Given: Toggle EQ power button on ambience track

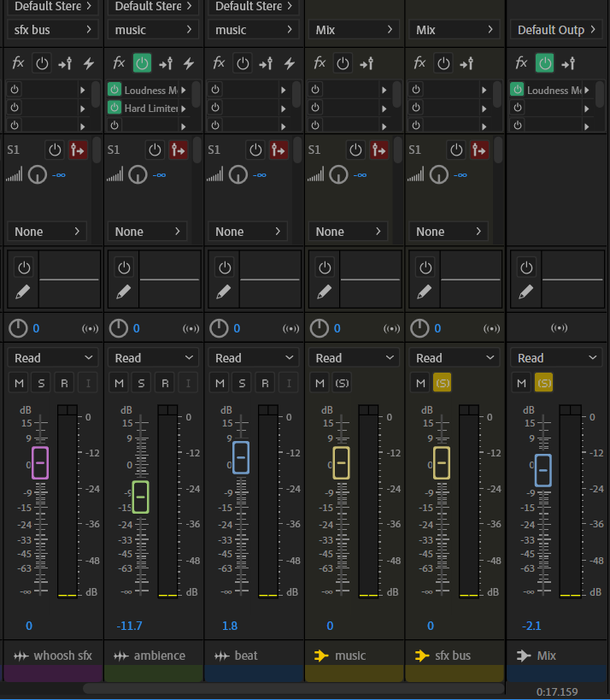Looking at the screenshot, I should coord(124,268).
